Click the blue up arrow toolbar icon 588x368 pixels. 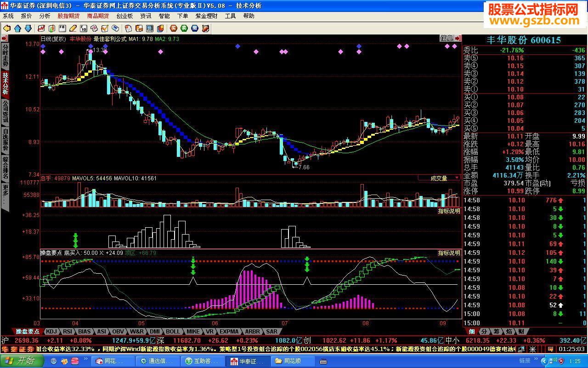(18, 29)
